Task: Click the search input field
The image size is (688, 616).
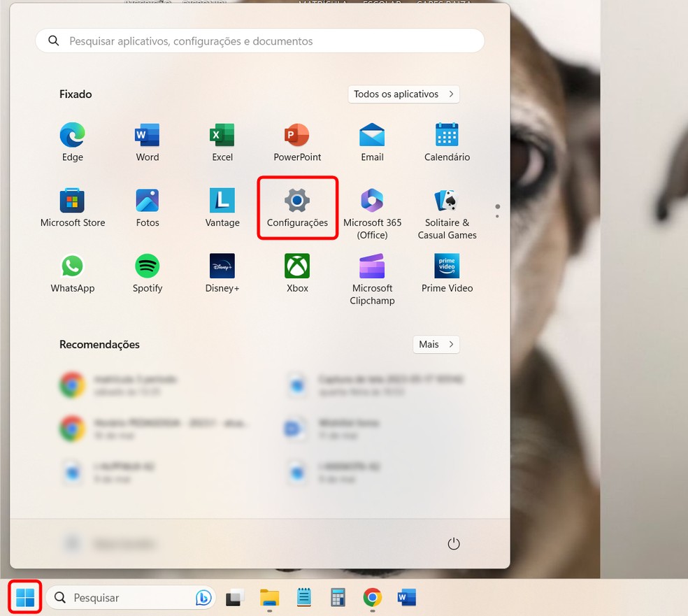Action: coord(259,41)
